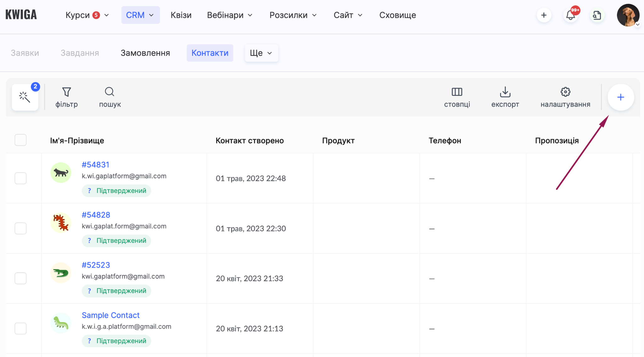Click the date 20 квіт, 2023 21:13

pos(249,329)
